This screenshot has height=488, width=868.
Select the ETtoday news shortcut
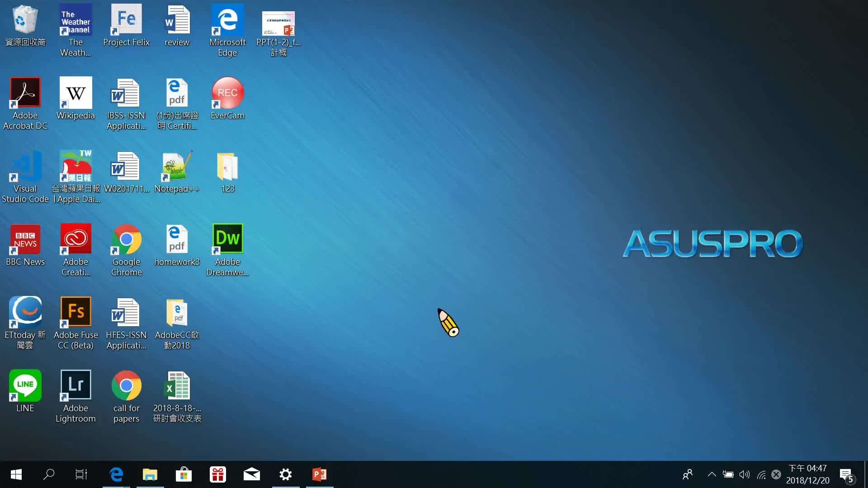tap(25, 323)
